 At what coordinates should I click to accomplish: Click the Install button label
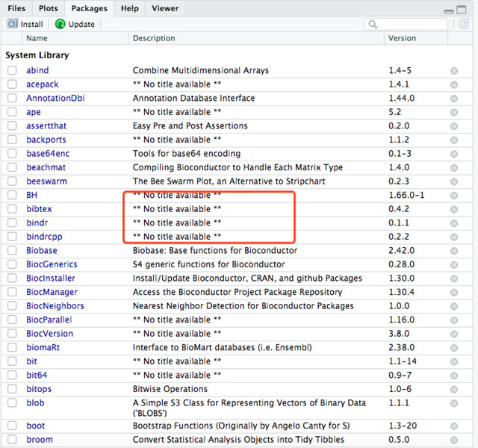pyautogui.click(x=31, y=24)
